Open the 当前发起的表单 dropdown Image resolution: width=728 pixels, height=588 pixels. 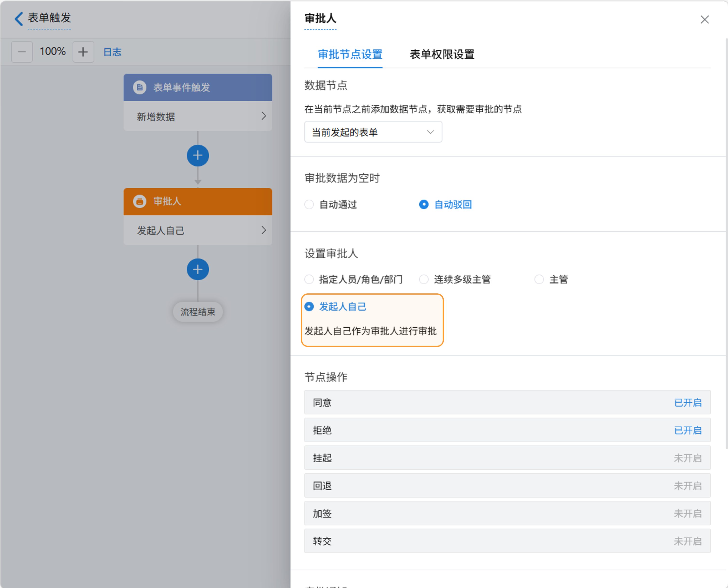tap(373, 132)
